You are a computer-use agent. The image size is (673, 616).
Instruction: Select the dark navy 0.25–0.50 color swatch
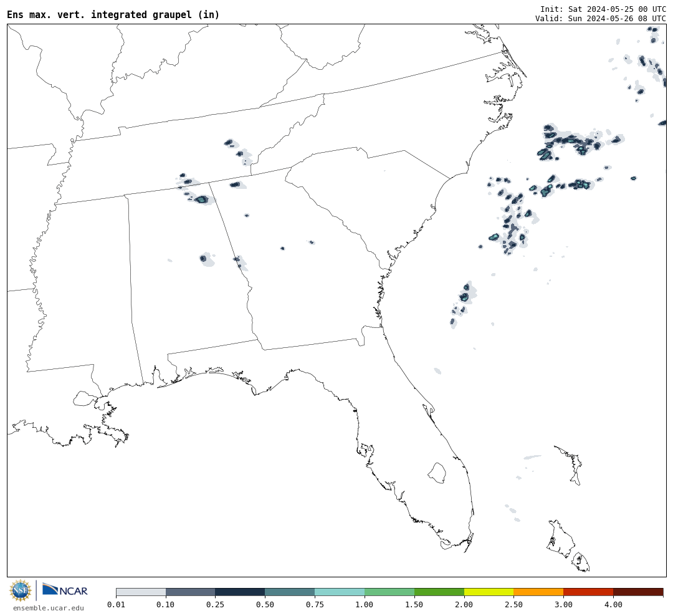[241, 592]
